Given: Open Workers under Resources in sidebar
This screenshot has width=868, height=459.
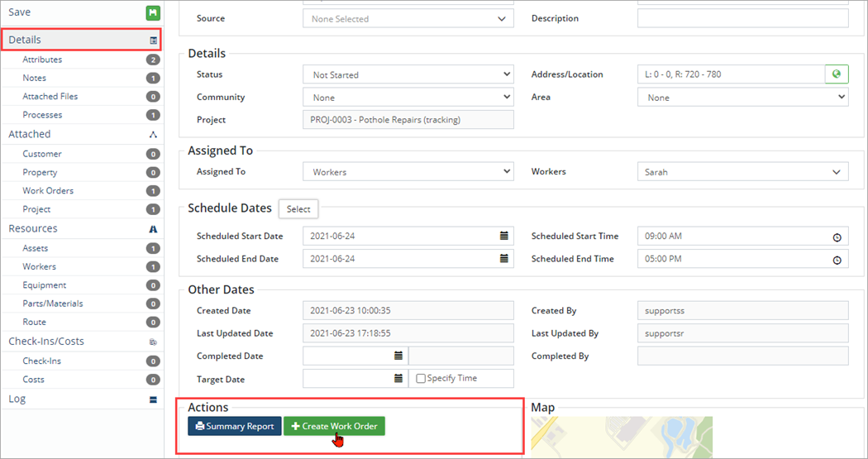Looking at the screenshot, I should 40,266.
